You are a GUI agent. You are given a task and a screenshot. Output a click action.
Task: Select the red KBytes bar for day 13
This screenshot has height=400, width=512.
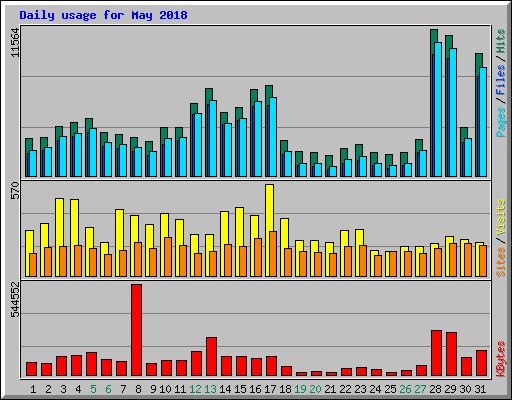pos(211,357)
